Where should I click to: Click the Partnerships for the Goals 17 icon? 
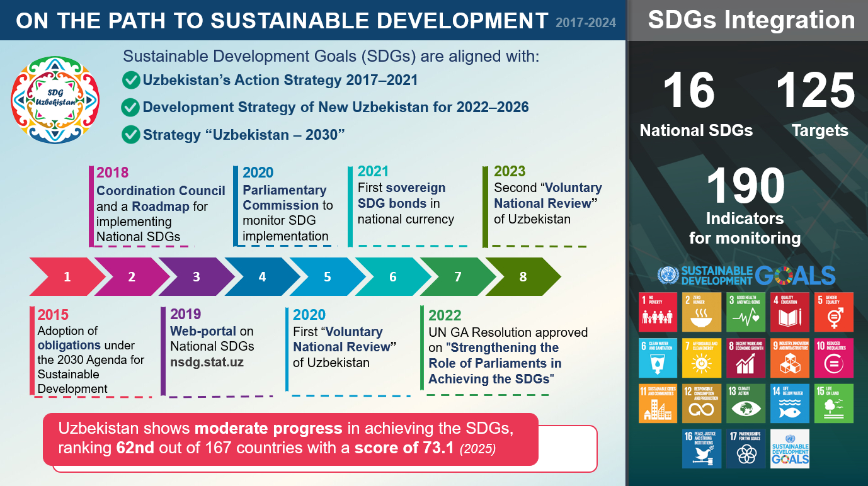point(746,449)
